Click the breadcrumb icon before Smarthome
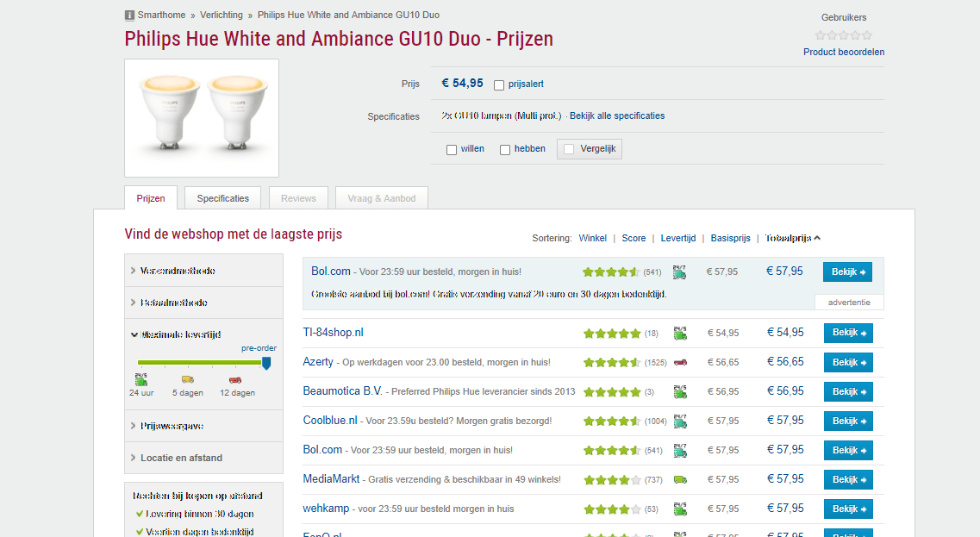 point(129,15)
